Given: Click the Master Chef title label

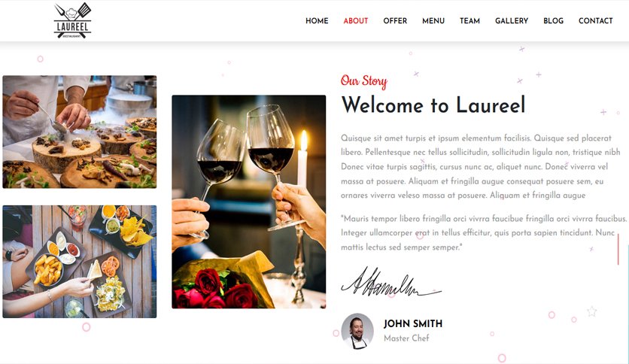Looking at the screenshot, I should (x=406, y=338).
